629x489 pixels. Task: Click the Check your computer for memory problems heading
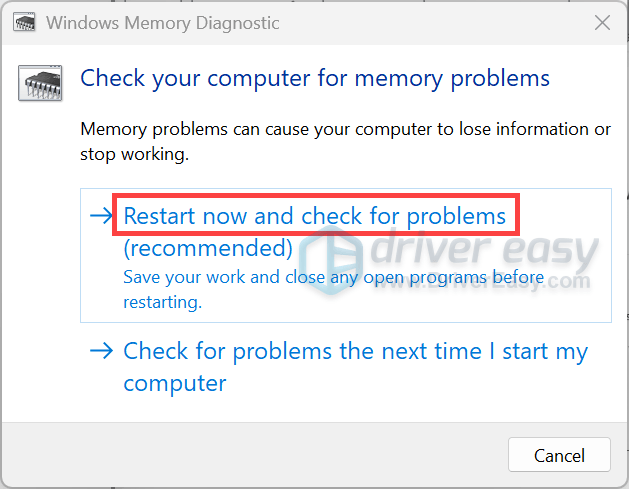(315, 78)
